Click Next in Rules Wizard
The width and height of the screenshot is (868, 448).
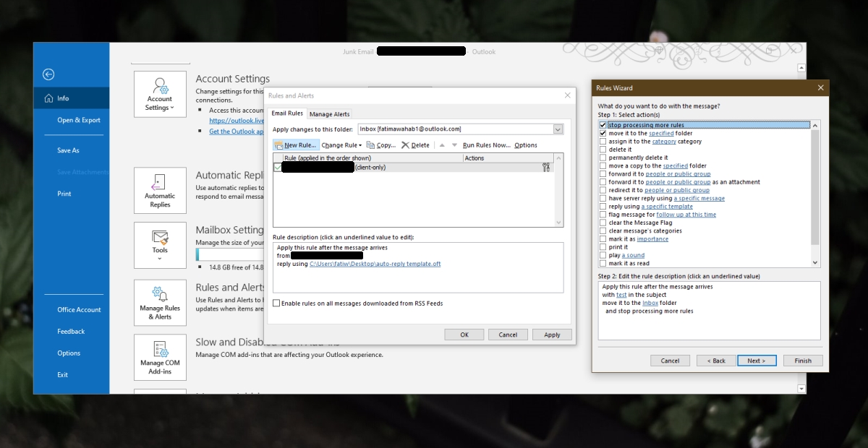point(757,361)
